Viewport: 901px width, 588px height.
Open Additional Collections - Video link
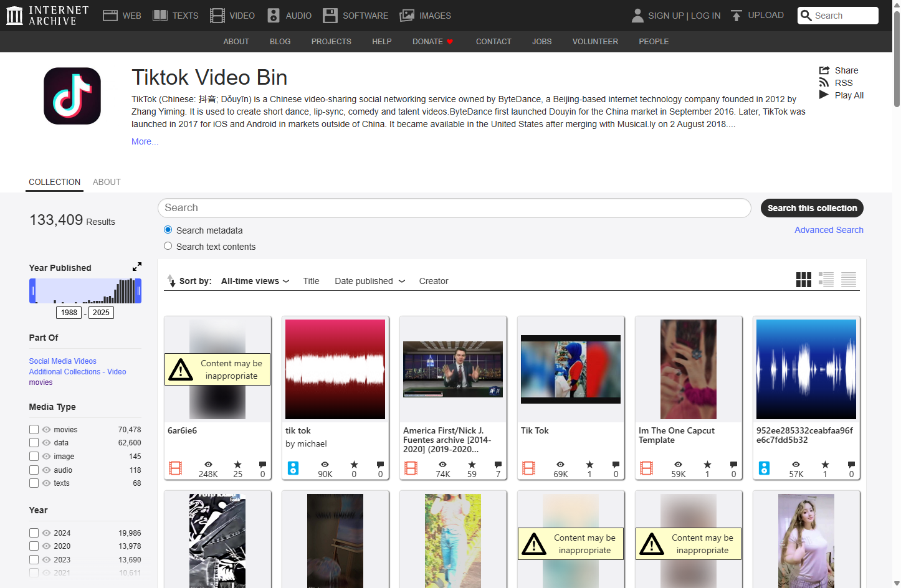coord(78,372)
